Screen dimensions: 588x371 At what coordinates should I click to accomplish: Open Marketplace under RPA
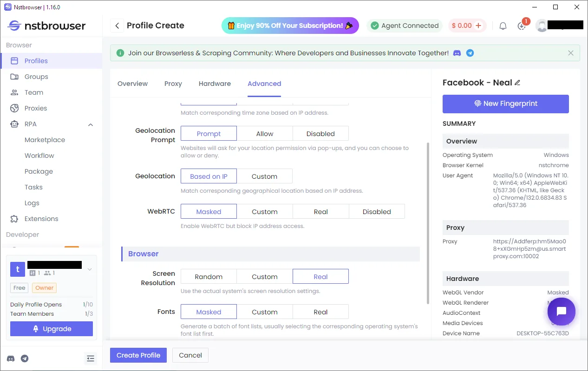pos(45,140)
